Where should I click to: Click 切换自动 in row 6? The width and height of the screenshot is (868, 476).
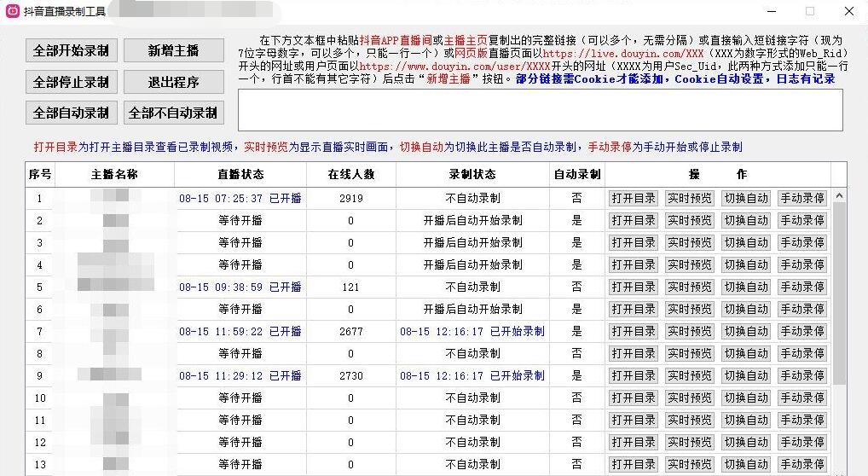tap(746, 309)
